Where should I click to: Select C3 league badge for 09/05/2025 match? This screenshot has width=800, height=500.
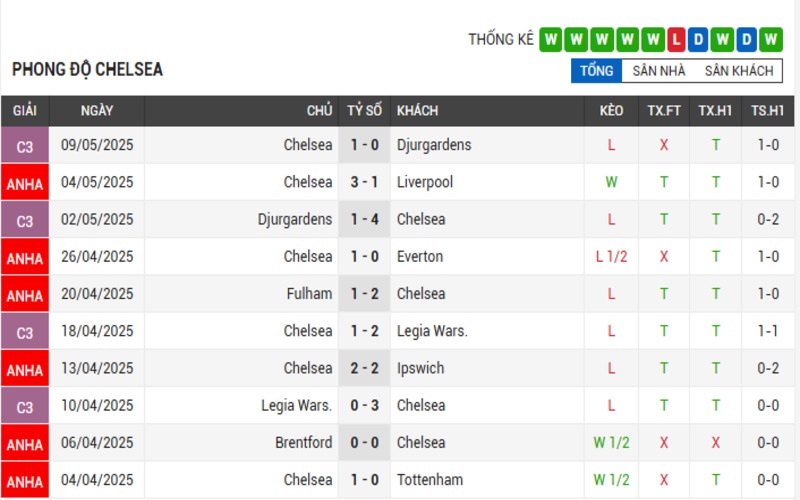[25, 145]
